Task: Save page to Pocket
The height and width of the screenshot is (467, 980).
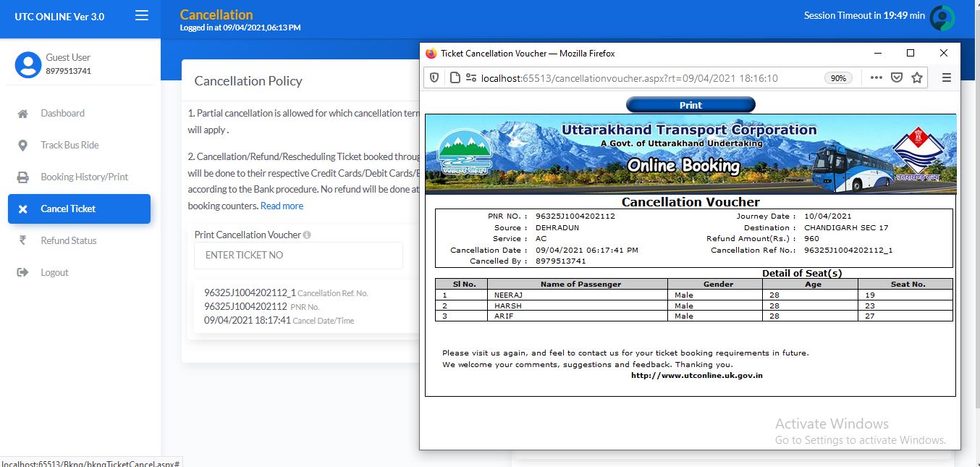Action: coord(897,78)
